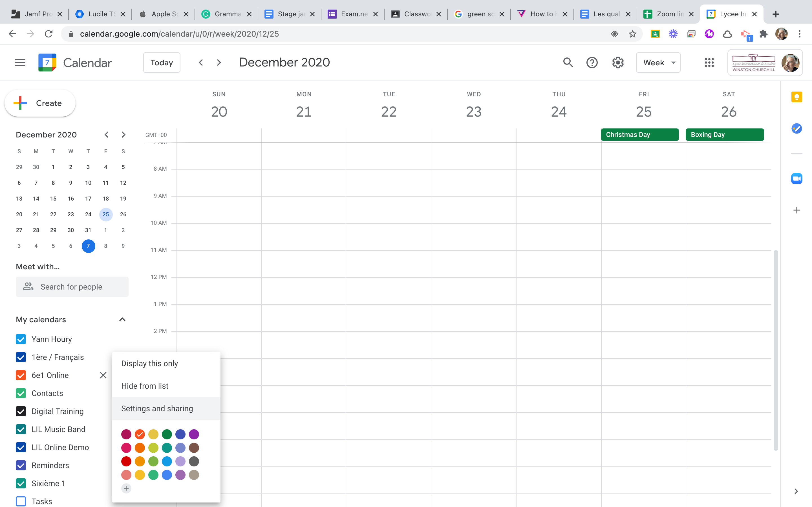Screen dimensions: 812x507
Task: Open Zoom add-on in side panel
Action: [796, 179]
